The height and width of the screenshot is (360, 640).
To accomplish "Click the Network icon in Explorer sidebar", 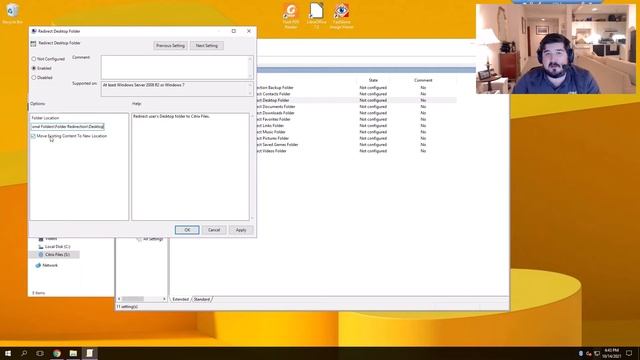I will tap(38, 265).
